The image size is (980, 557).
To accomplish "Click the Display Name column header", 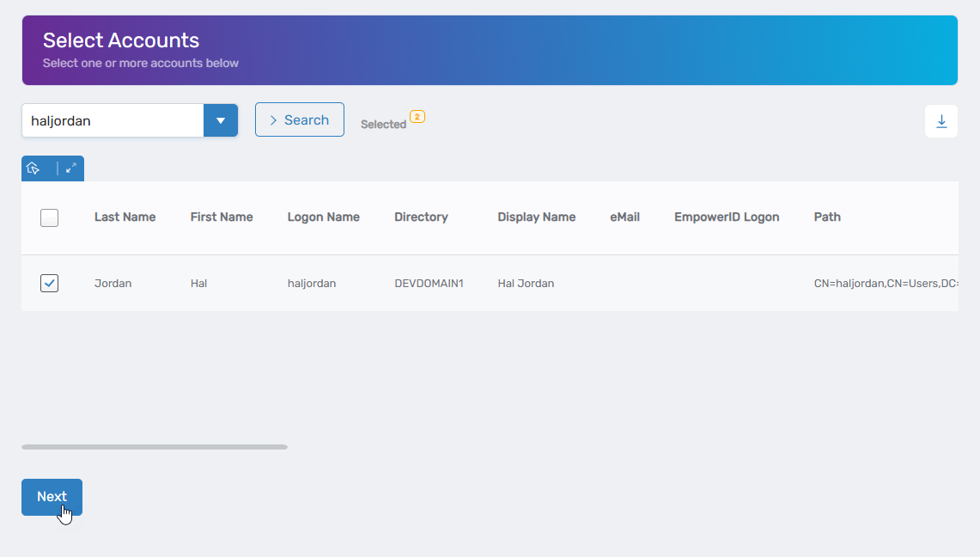I will point(536,217).
